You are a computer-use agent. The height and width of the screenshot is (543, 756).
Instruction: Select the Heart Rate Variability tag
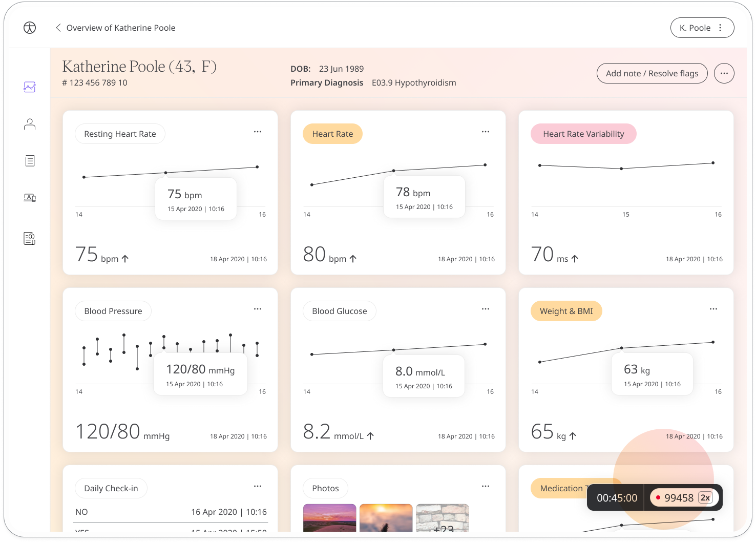tap(583, 134)
